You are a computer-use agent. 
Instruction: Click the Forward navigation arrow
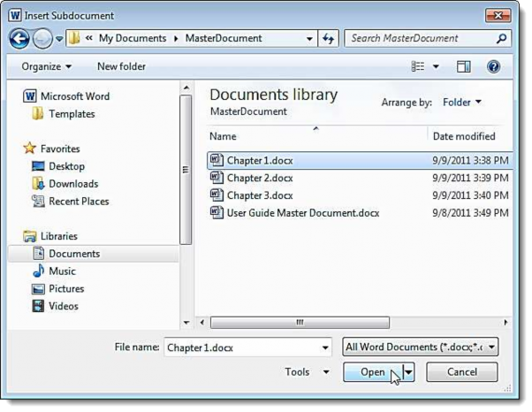pos(42,39)
